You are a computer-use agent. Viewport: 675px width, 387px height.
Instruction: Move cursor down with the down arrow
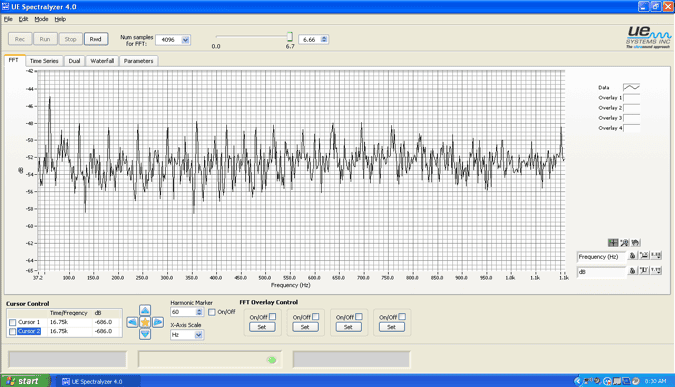[x=145, y=334]
